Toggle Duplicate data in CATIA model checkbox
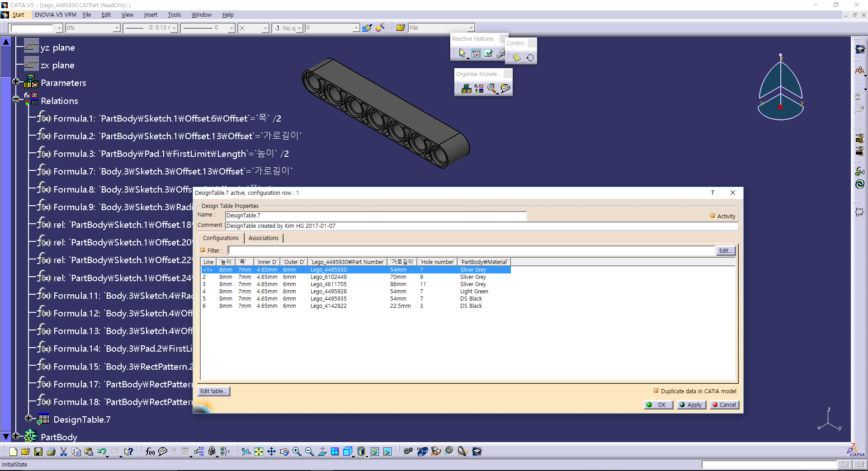This screenshot has height=471, width=868. click(x=656, y=391)
